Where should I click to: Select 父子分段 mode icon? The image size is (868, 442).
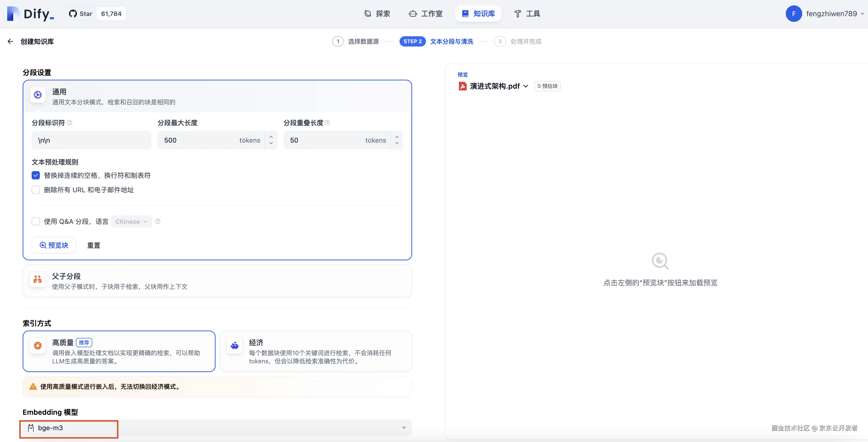pos(38,279)
